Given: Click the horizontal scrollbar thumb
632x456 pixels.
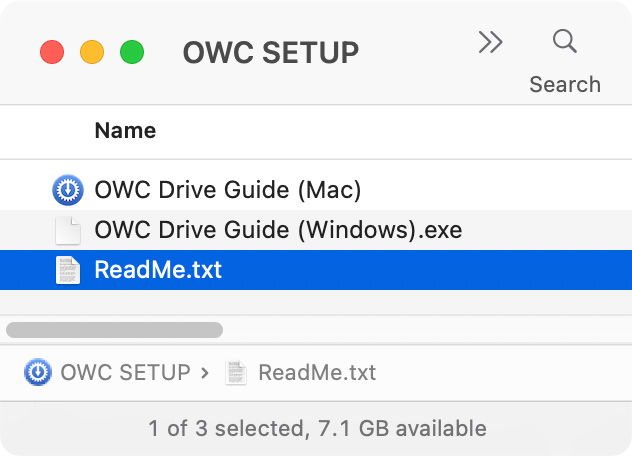Looking at the screenshot, I should tap(114, 330).
